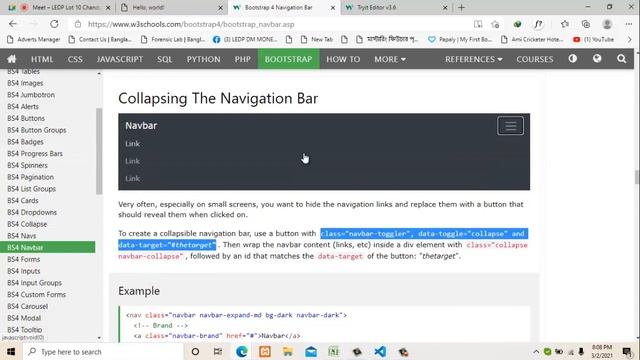Open File Explorer from taskbar

[288, 351]
